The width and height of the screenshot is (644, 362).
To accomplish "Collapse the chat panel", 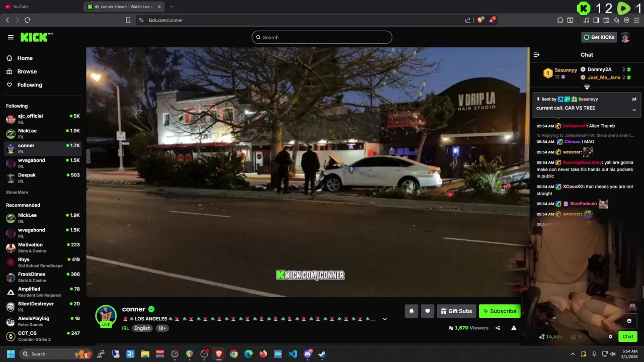I will click(x=536, y=55).
